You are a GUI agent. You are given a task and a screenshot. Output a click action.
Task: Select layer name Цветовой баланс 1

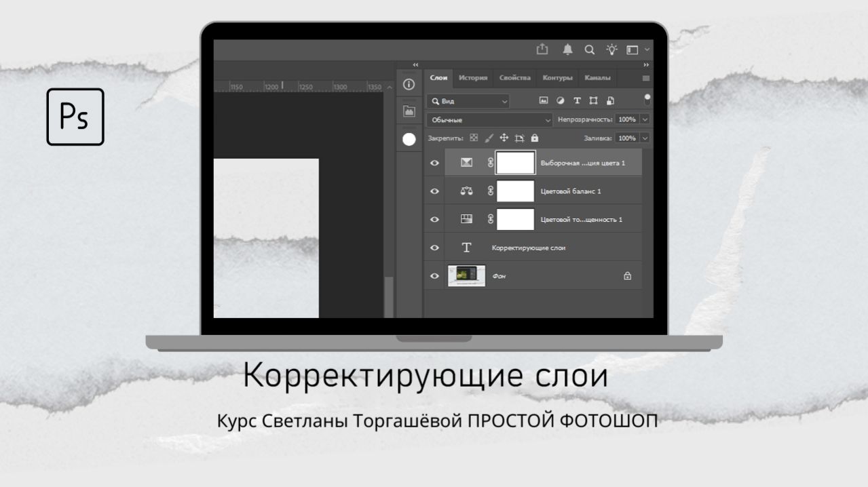[571, 191]
